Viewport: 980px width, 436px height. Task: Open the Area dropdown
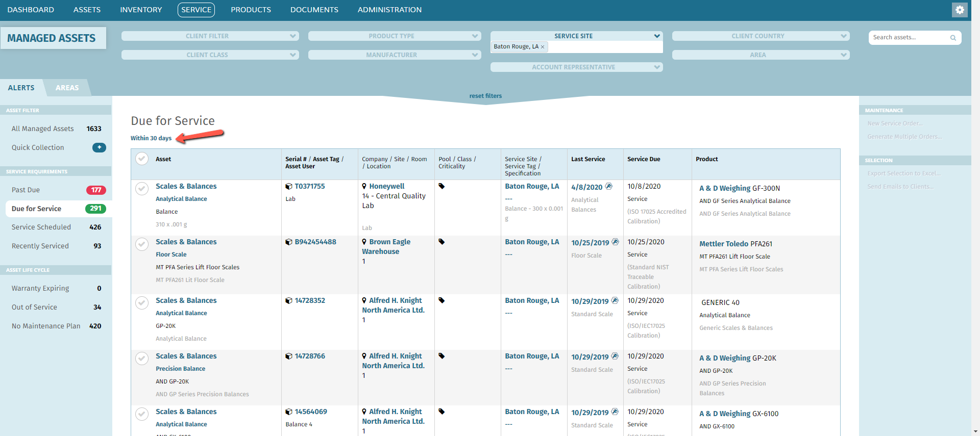pos(761,55)
